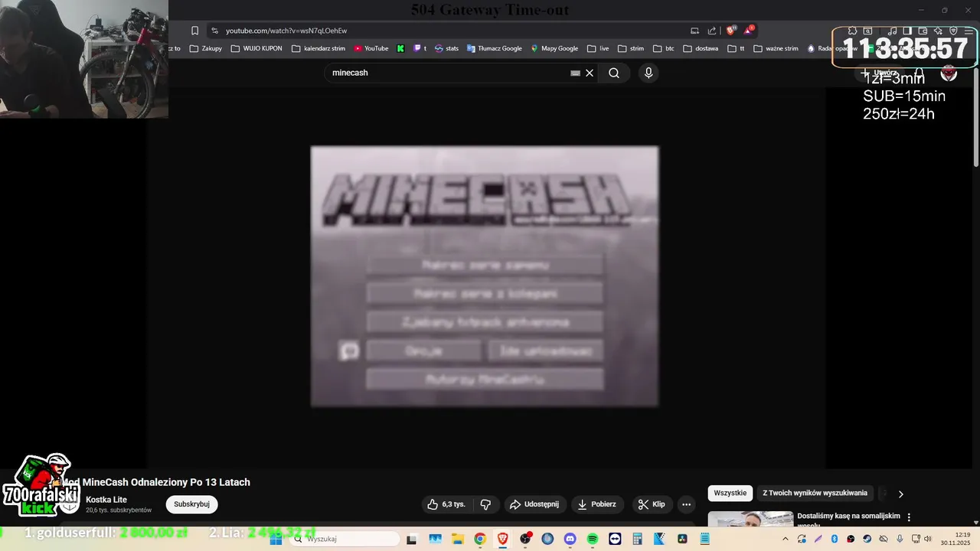
Task: Share video via Udostępnij button
Action: click(x=534, y=504)
